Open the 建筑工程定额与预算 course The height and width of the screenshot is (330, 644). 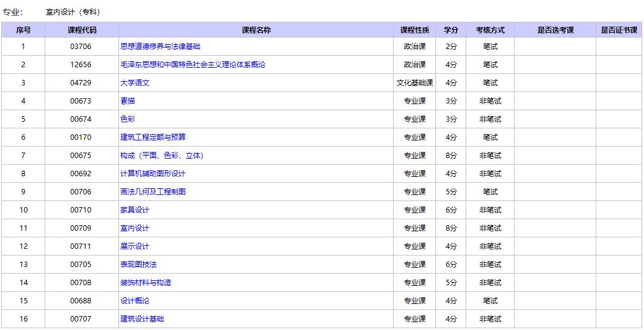tap(153, 137)
